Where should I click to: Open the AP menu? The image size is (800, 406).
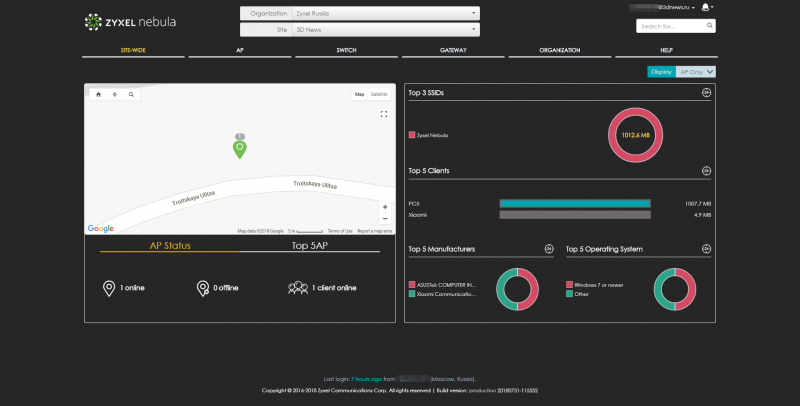pyautogui.click(x=240, y=50)
